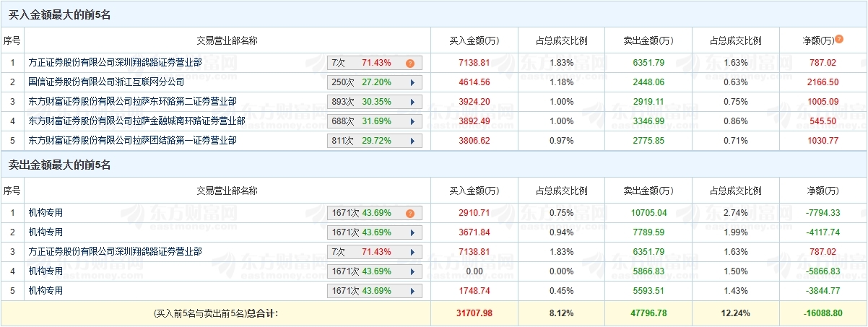Click the question mark icon in first 机构专用 row

(x=410, y=214)
